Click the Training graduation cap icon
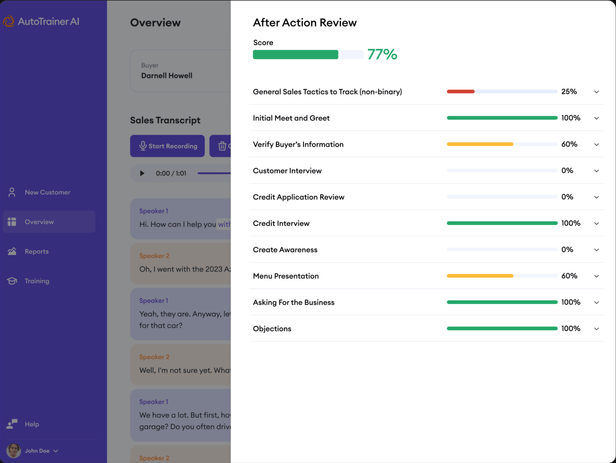The height and width of the screenshot is (463, 616). tap(12, 281)
